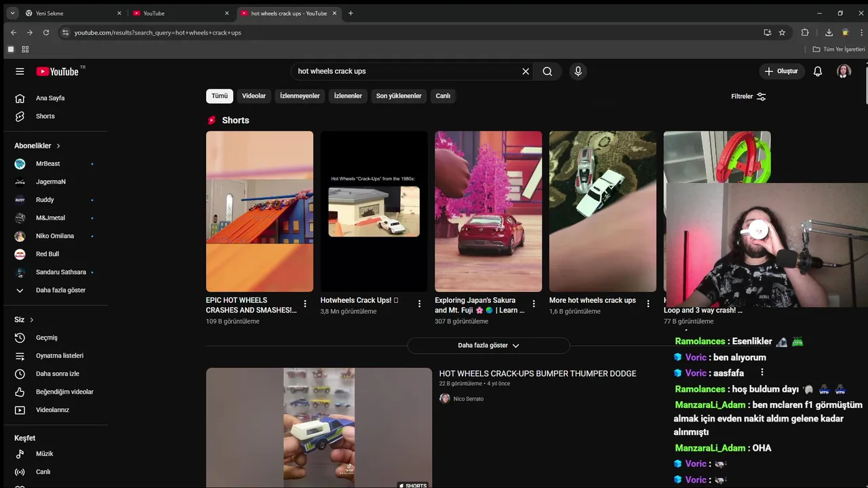Select the Son yüklenenler chip
Image resolution: width=868 pixels, height=488 pixels.
pyautogui.click(x=399, y=96)
